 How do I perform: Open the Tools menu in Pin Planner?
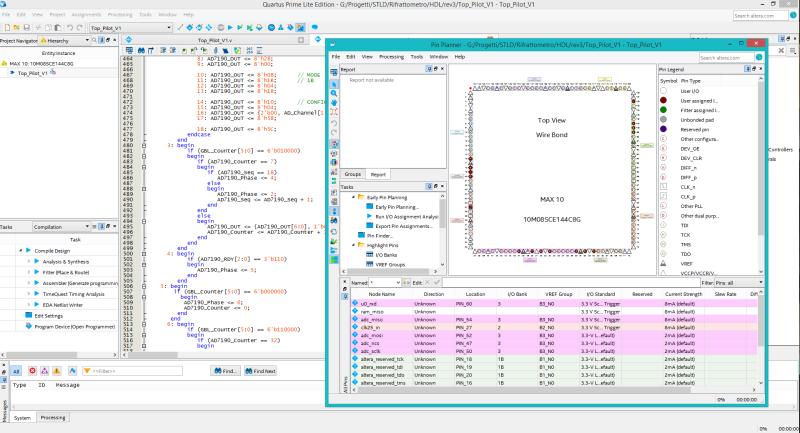tap(417, 57)
